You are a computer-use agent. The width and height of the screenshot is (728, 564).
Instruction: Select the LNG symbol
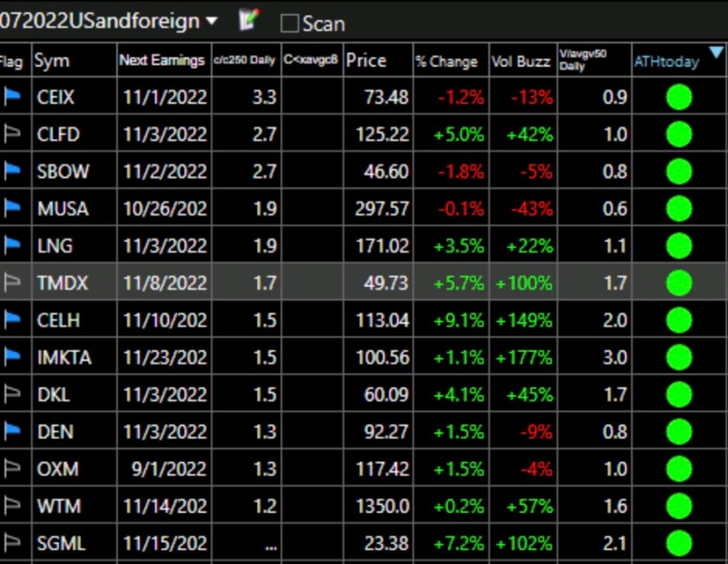(55, 245)
